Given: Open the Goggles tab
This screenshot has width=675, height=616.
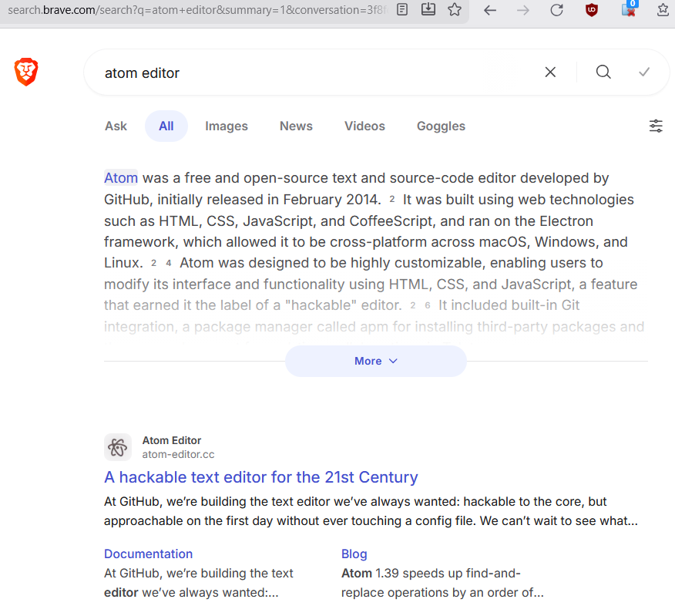Looking at the screenshot, I should (x=441, y=126).
